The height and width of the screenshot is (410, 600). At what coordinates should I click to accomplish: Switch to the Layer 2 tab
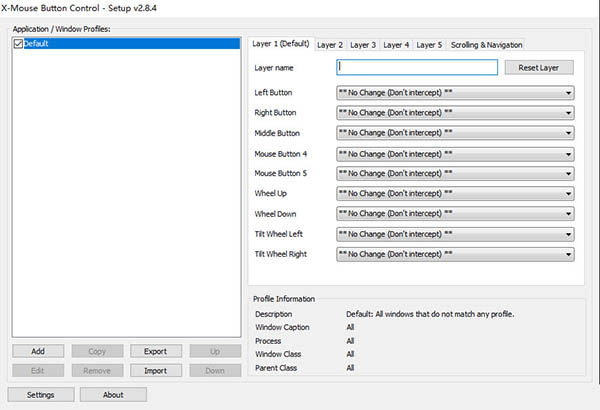point(330,45)
